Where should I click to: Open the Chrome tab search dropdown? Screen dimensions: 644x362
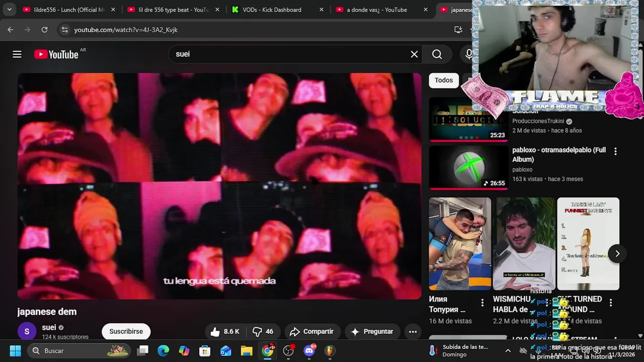9,10
